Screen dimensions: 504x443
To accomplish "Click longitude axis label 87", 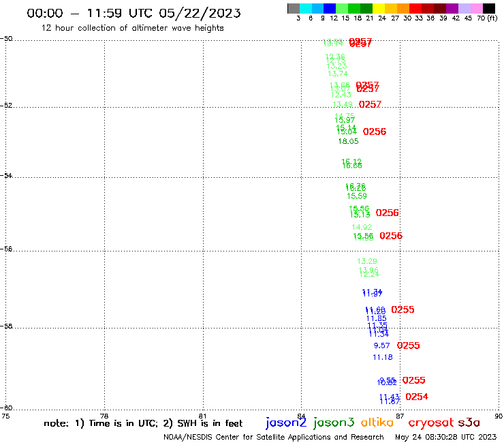I will point(400,416).
